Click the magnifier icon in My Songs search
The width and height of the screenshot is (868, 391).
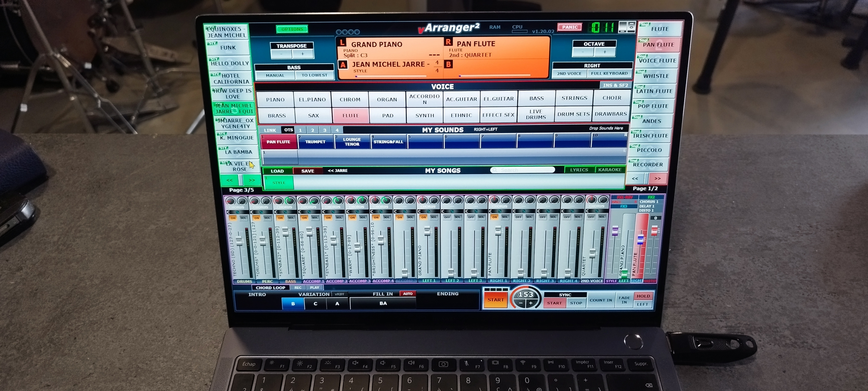pos(494,170)
